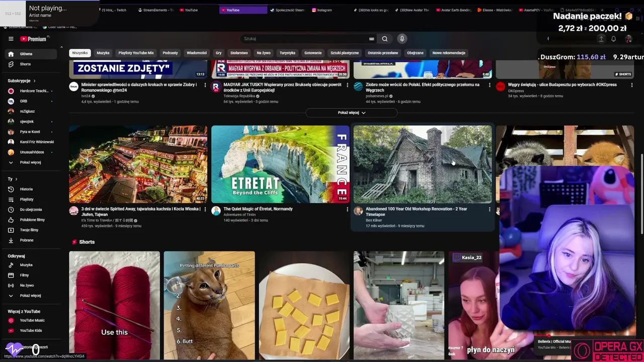Open Filmy under Odkrywaj
Viewport: 644px width, 362px height.
pyautogui.click(x=31, y=275)
